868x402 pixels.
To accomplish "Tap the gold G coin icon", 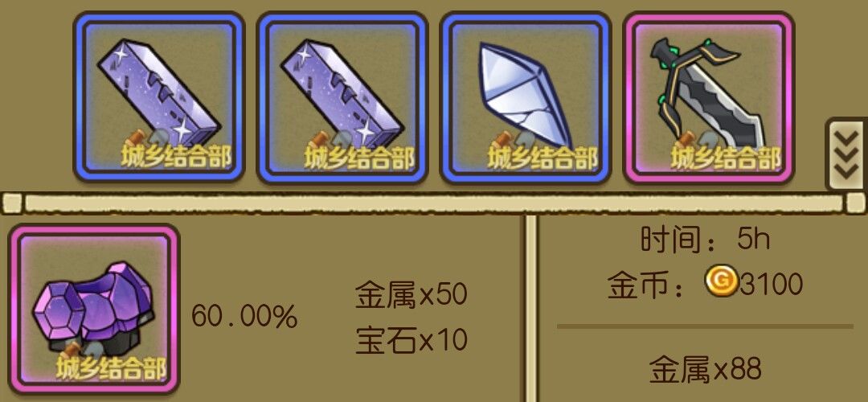I will pos(721,281).
